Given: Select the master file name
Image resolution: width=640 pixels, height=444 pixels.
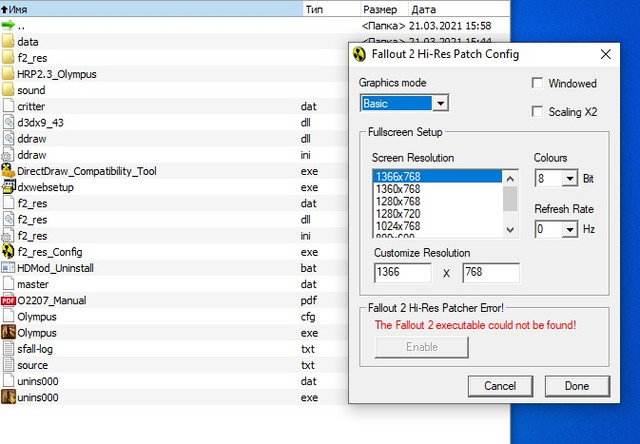Looking at the screenshot, I should [x=33, y=284].
